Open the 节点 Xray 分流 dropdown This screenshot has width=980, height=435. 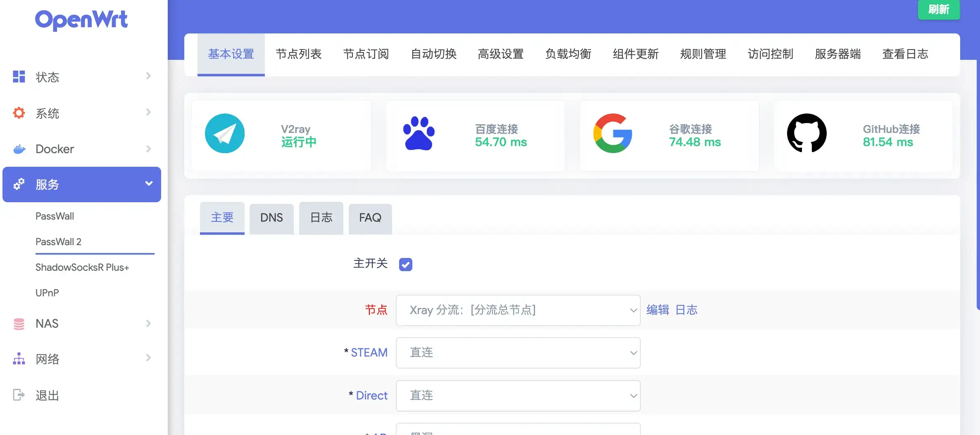click(x=518, y=310)
